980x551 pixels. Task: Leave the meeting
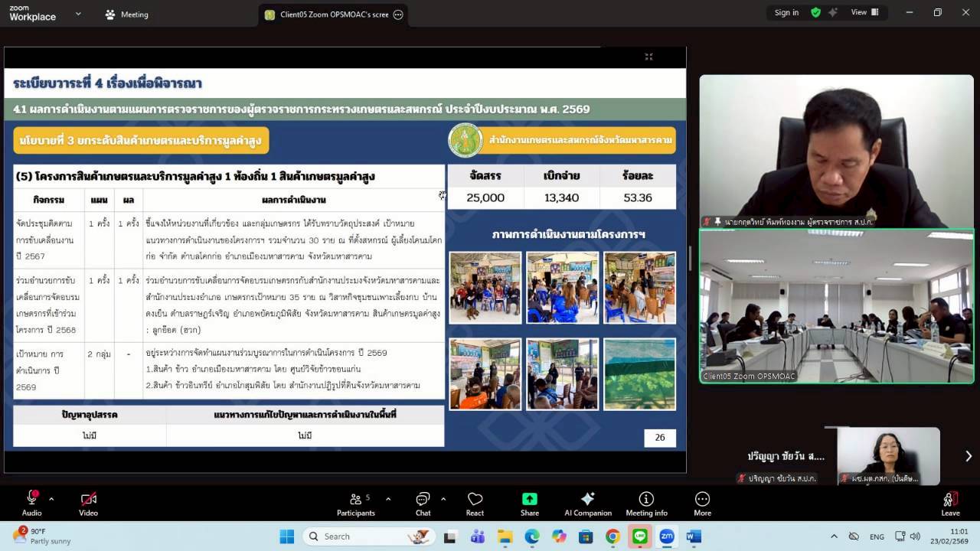coord(950,503)
